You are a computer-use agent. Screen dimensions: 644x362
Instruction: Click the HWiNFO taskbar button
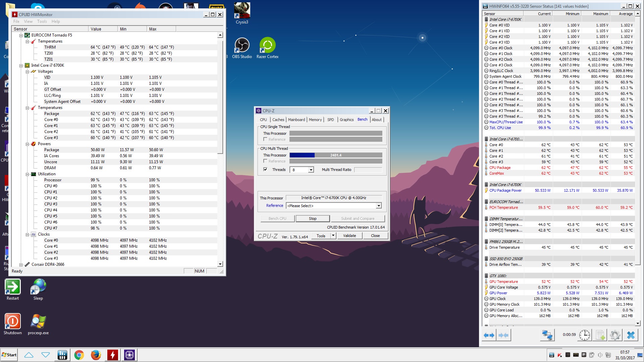(x=62, y=355)
